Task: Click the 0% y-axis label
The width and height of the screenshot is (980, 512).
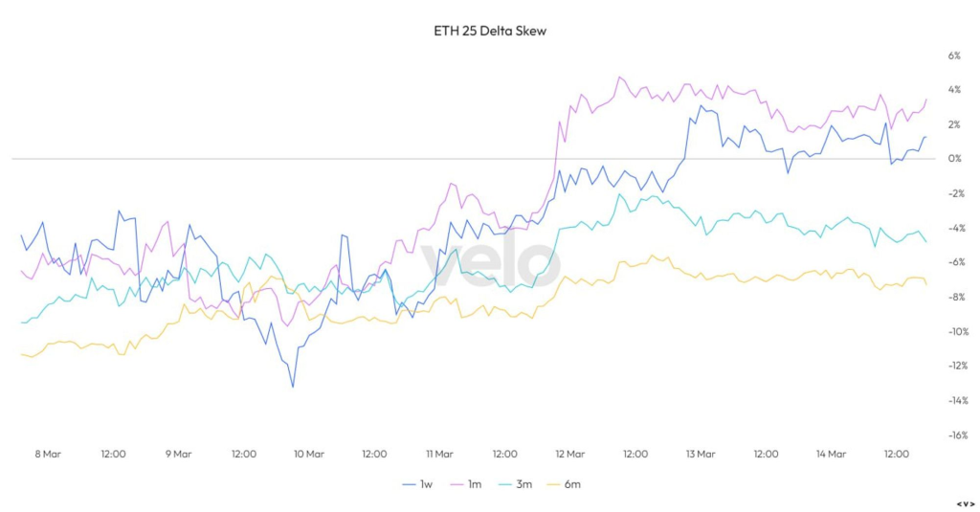Action: [x=954, y=159]
